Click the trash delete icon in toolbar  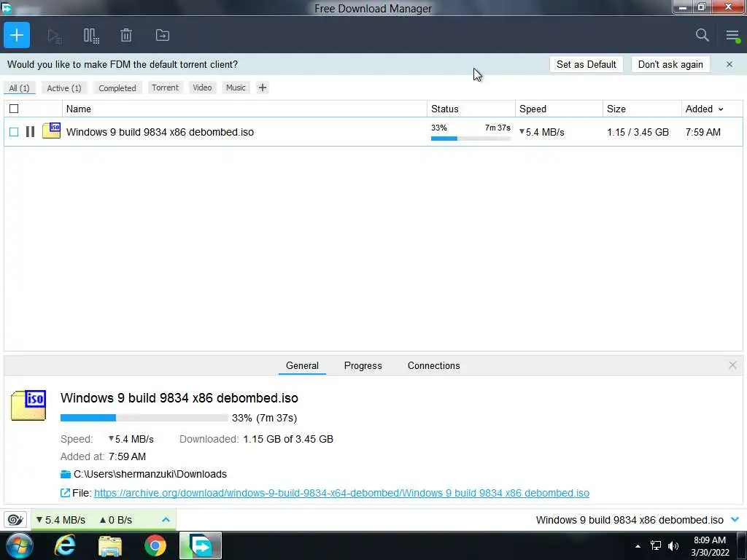[x=125, y=35]
